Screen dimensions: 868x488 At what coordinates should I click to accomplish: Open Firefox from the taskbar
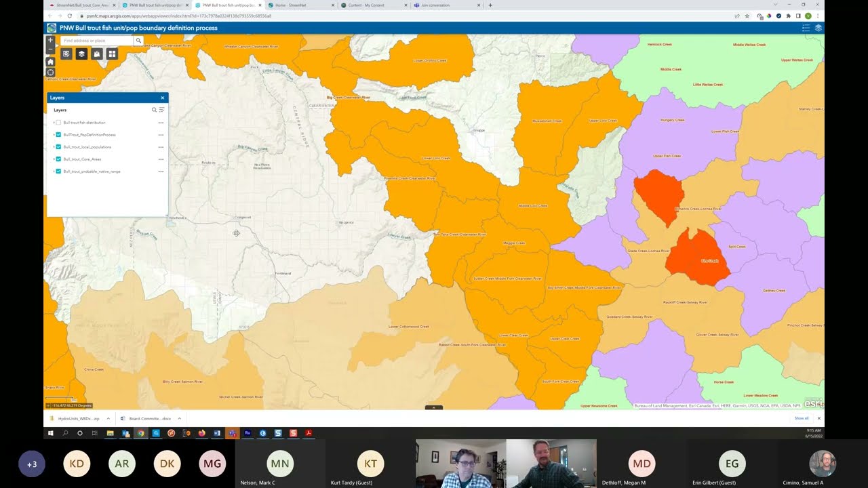click(x=202, y=433)
